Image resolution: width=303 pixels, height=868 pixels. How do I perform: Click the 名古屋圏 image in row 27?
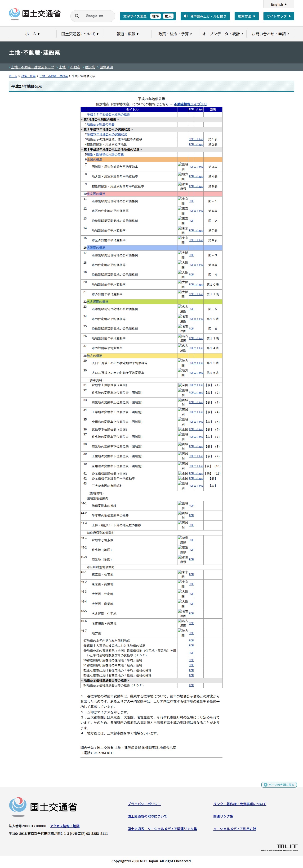(183, 348)
